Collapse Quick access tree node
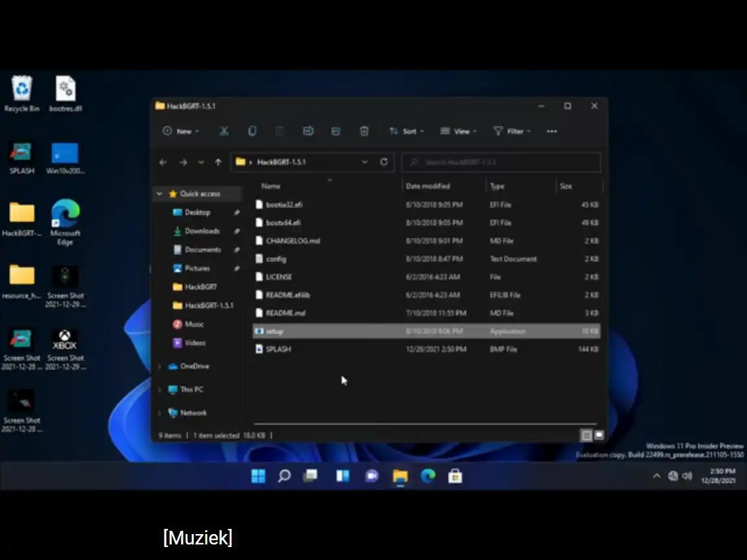747x560 pixels. (x=160, y=194)
